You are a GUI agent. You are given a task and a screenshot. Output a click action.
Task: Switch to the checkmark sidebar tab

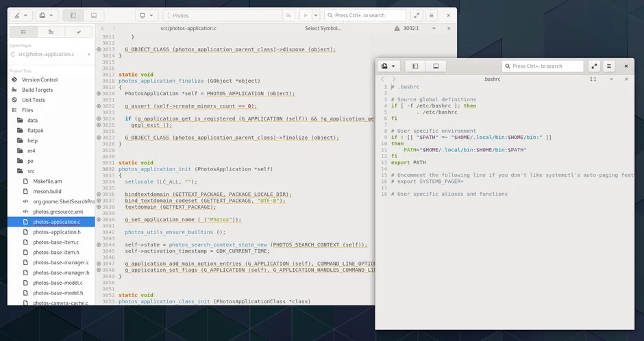79,32
